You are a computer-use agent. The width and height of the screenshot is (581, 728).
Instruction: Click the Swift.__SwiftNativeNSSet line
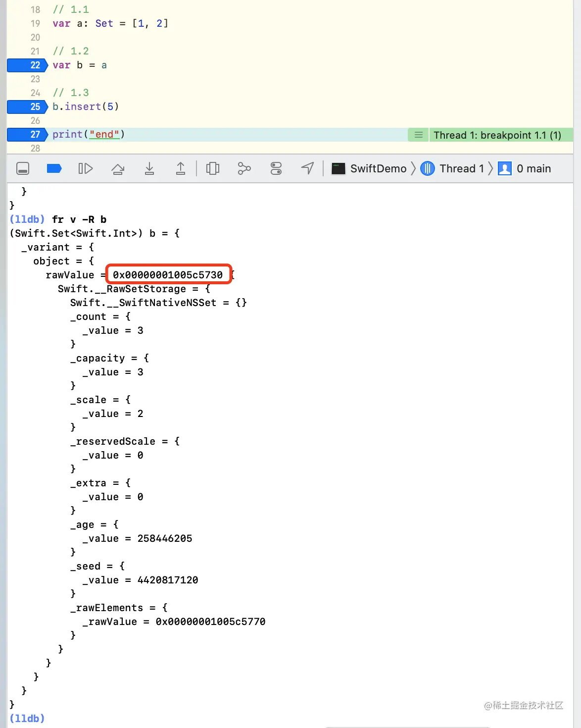158,303
